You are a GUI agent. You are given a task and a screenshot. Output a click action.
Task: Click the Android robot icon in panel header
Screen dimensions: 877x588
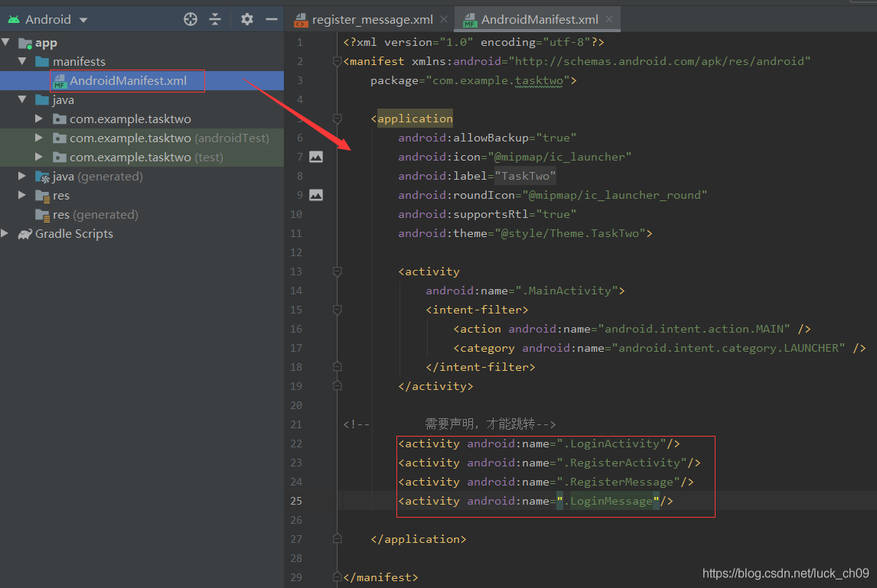[x=14, y=20]
